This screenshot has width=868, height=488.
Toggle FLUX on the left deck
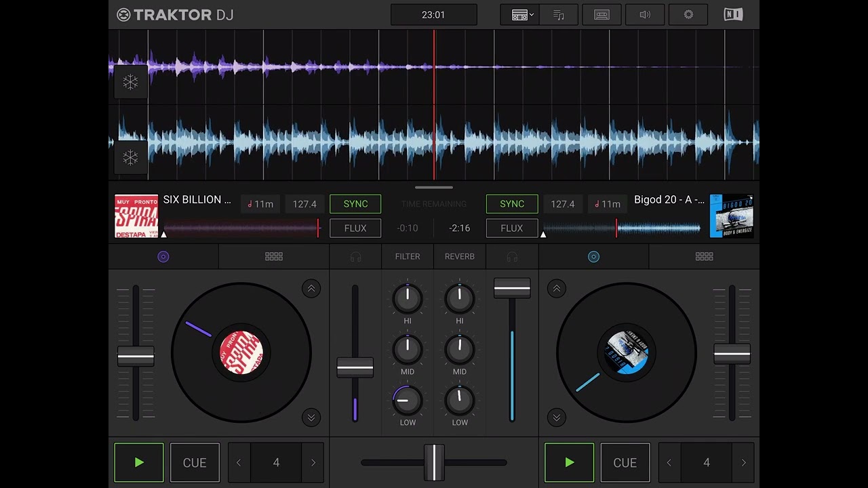click(355, 228)
